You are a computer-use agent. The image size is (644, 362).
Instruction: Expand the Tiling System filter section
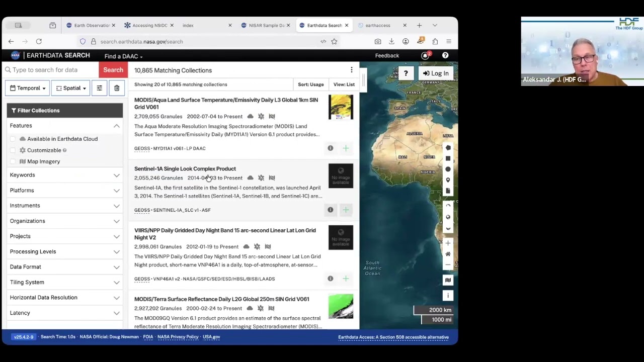click(65, 283)
